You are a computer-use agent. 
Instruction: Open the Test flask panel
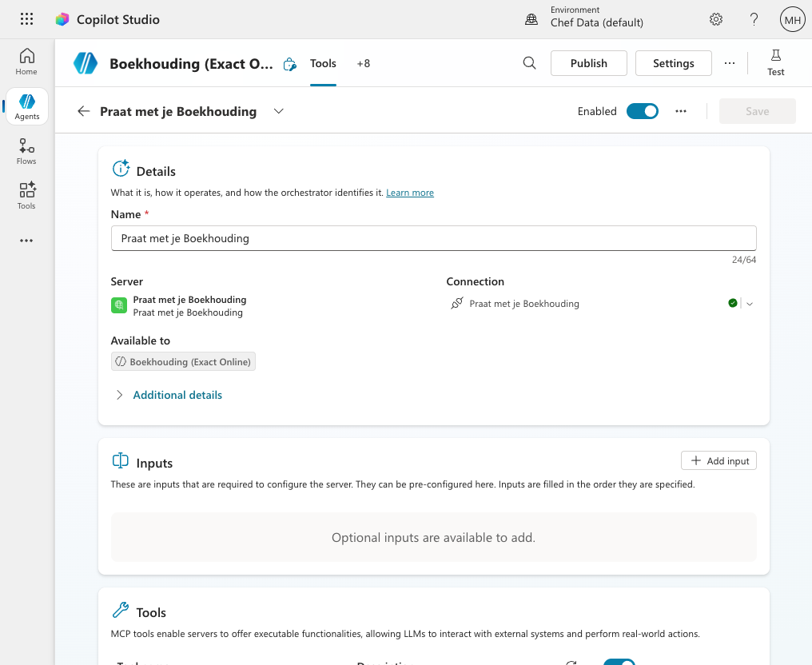[x=776, y=62]
